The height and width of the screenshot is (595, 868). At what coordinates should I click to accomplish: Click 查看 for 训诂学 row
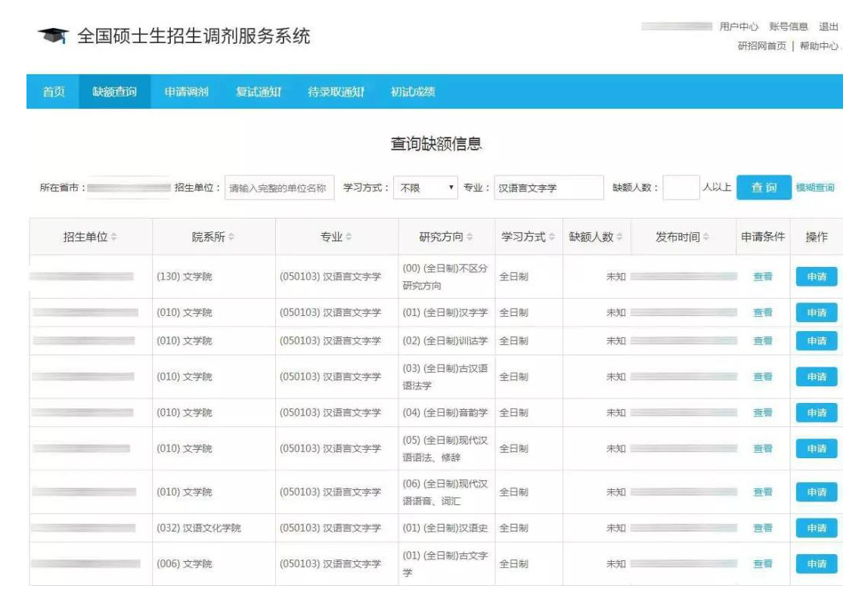click(763, 341)
